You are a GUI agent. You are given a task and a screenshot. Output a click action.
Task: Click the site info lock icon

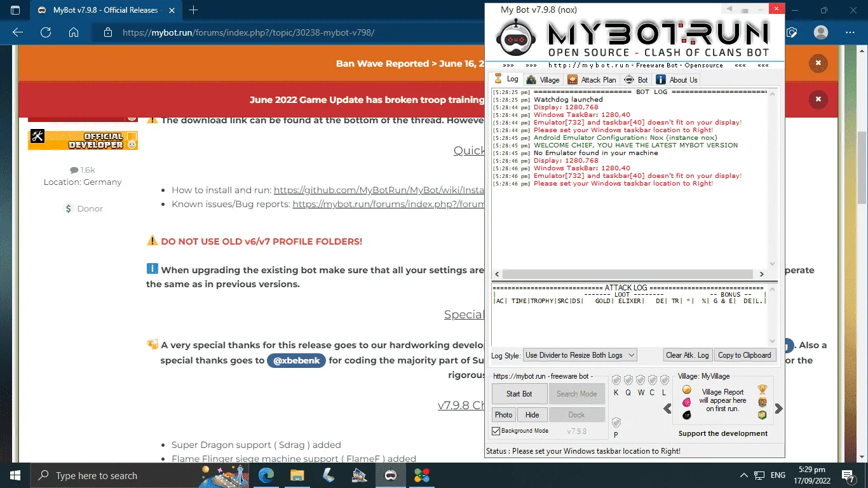[x=108, y=32]
